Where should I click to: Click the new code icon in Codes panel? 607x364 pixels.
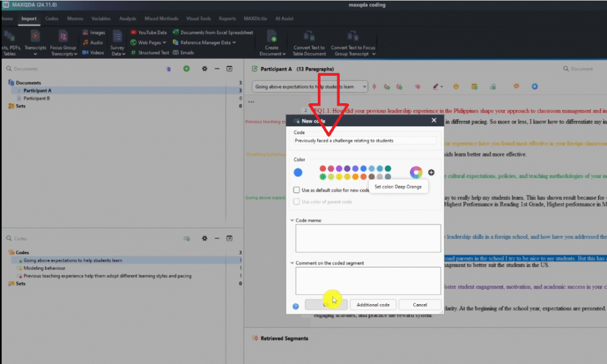coord(186,238)
